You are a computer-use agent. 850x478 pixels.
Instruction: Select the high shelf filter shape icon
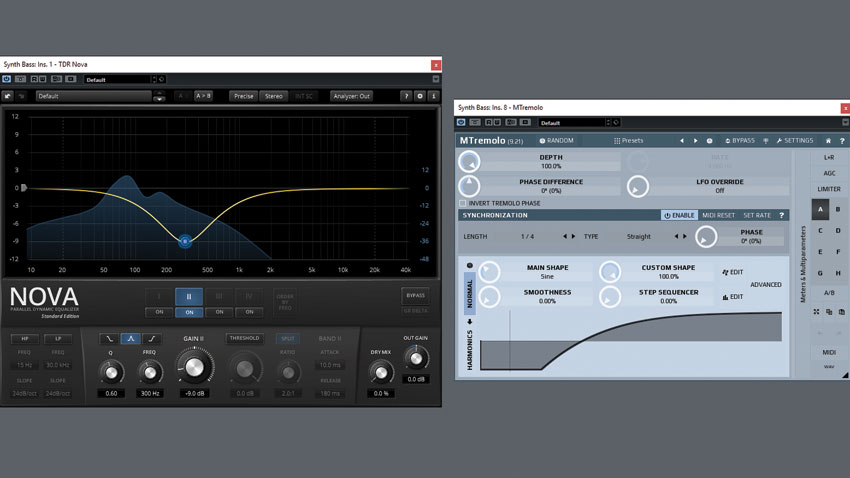152,339
